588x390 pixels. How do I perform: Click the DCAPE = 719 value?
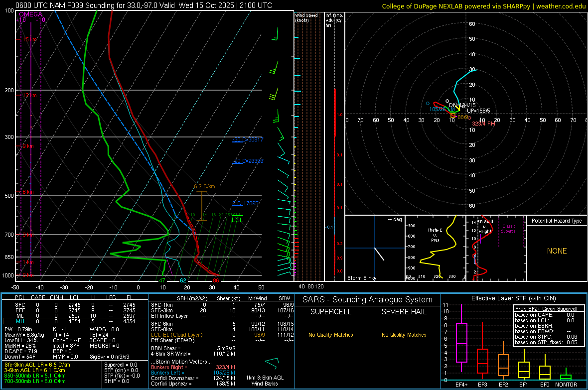click(20, 351)
